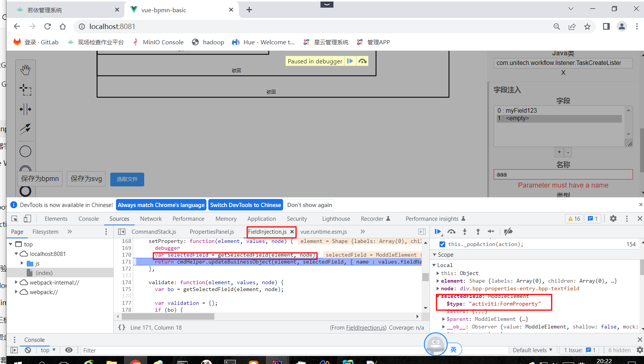Toggle Chrome side panel button
Viewport: 644px width, 364px height.
[606, 26]
